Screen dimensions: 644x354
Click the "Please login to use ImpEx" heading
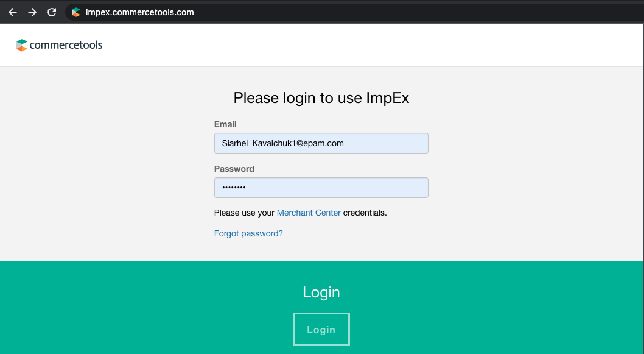[x=321, y=98]
